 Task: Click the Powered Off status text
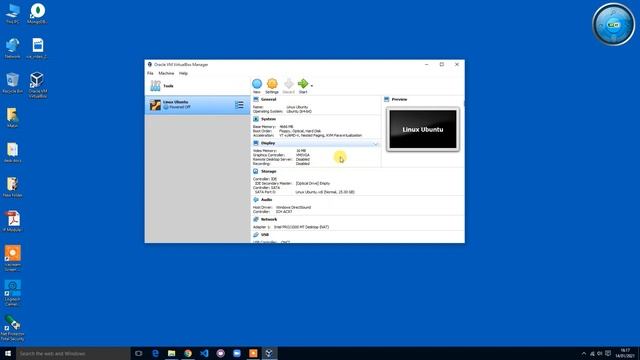[x=180, y=107]
